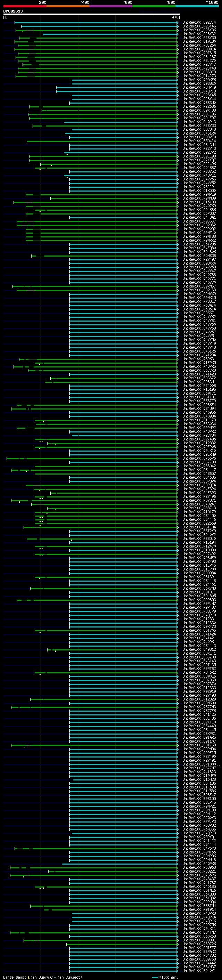Select hit UniRef100_Q9LE98
This screenshot has width=222, height=980.
point(199,156)
